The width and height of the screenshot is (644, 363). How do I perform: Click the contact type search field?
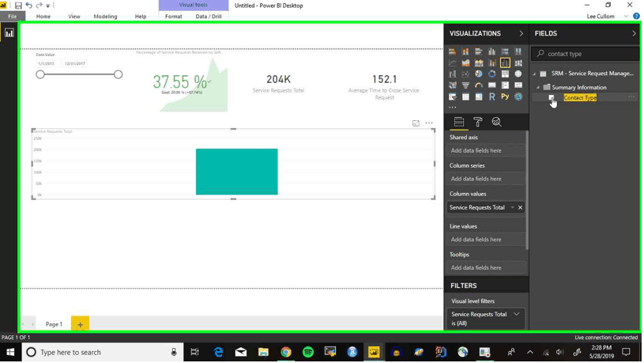586,54
